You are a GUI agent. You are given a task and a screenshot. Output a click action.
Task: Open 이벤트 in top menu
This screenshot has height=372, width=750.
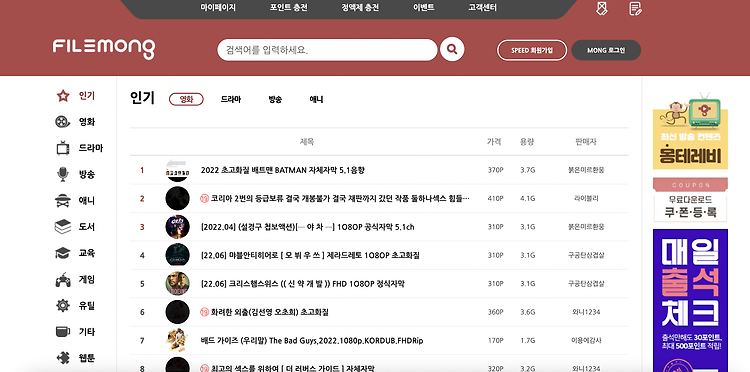pos(424,8)
